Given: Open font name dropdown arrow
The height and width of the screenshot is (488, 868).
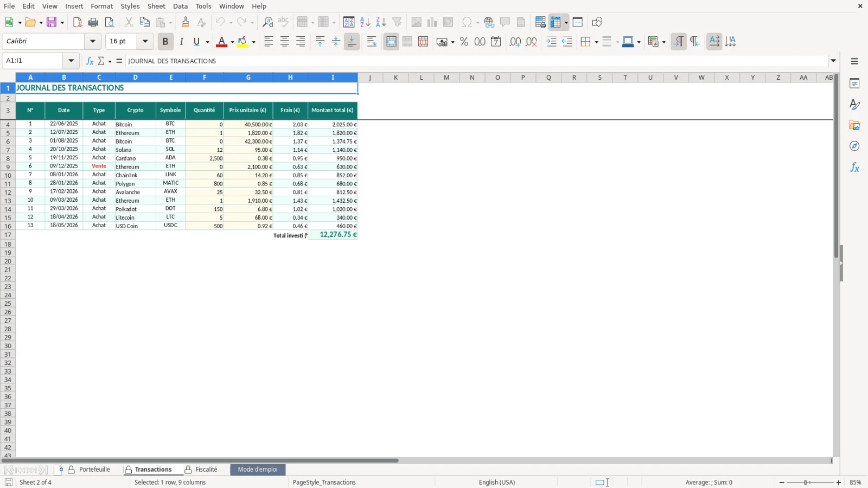Looking at the screenshot, I should tap(93, 41).
